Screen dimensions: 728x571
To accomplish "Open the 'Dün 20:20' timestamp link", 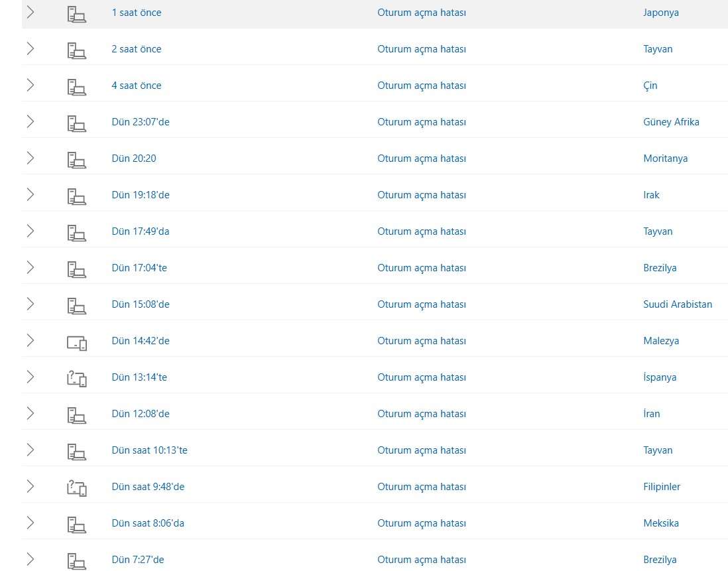I will 134,159.
